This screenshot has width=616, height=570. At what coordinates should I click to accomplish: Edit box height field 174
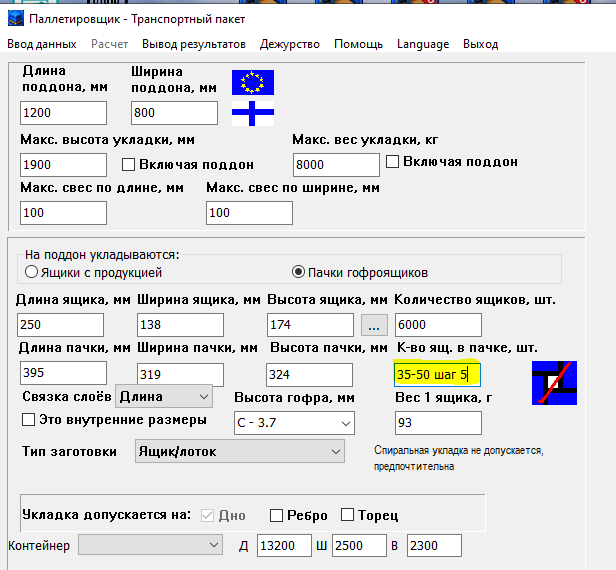tap(310, 325)
